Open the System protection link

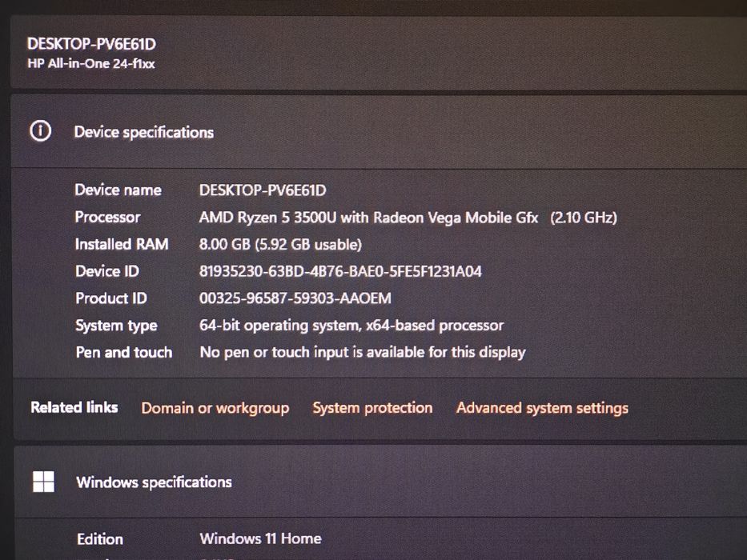pyautogui.click(x=372, y=408)
